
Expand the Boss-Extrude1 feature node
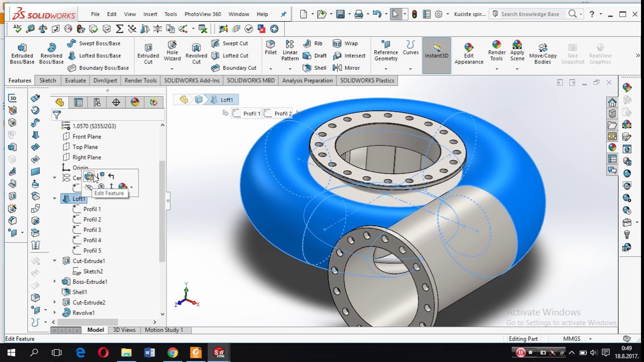[x=54, y=282]
